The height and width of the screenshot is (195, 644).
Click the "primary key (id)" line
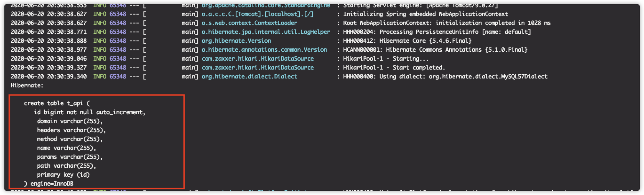(x=63, y=175)
